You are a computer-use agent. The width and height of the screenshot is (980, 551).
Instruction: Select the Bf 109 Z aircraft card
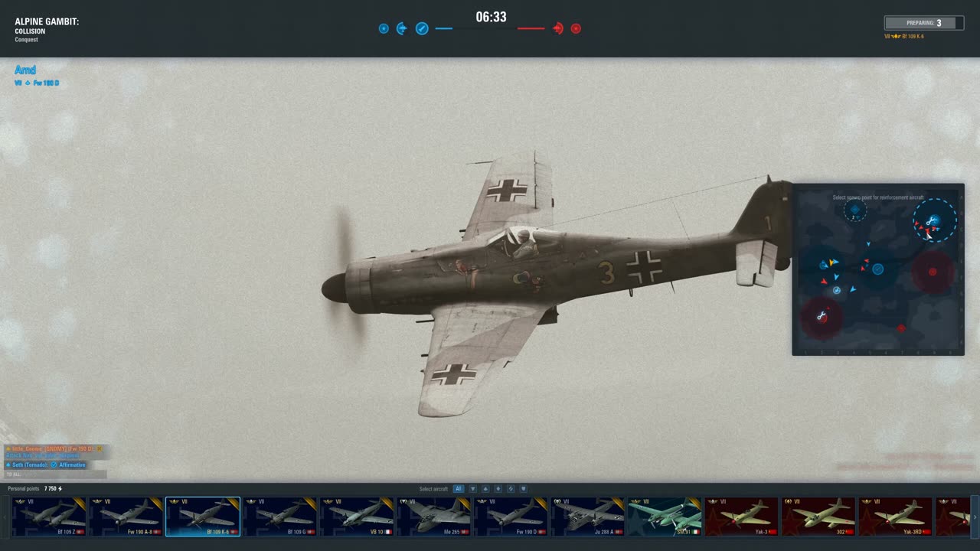click(x=49, y=517)
